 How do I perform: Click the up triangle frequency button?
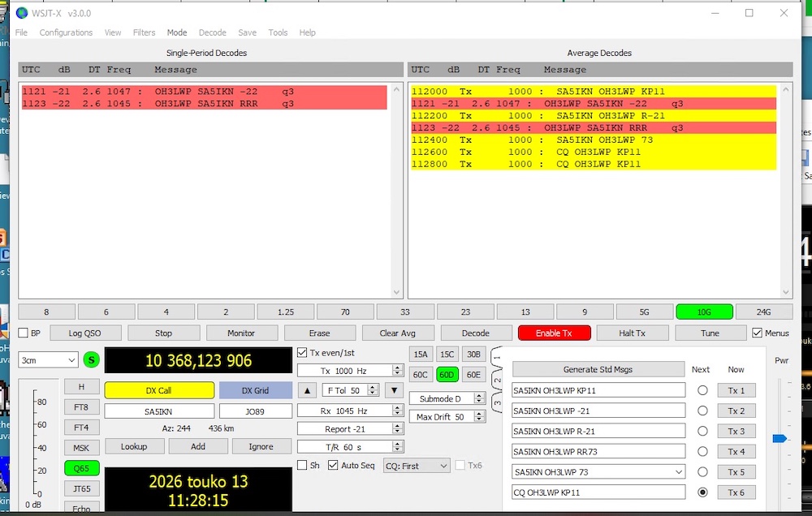click(307, 390)
